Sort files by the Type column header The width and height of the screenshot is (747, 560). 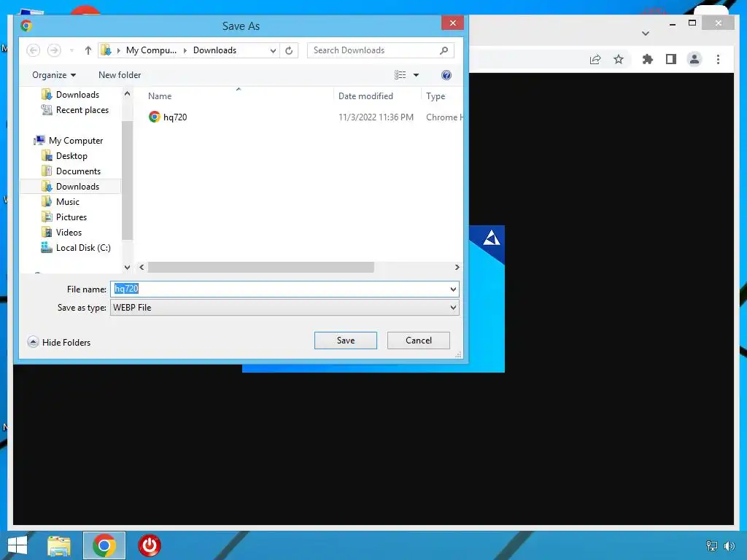coord(436,96)
